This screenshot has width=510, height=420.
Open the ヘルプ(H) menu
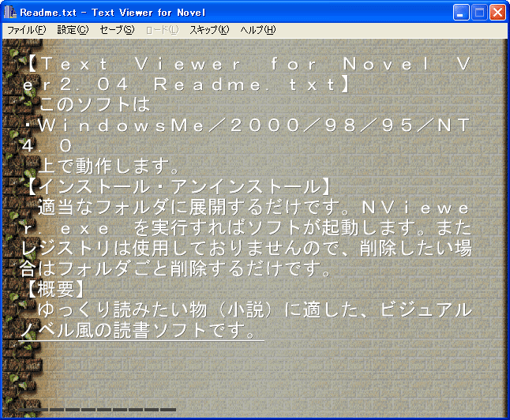point(257,30)
